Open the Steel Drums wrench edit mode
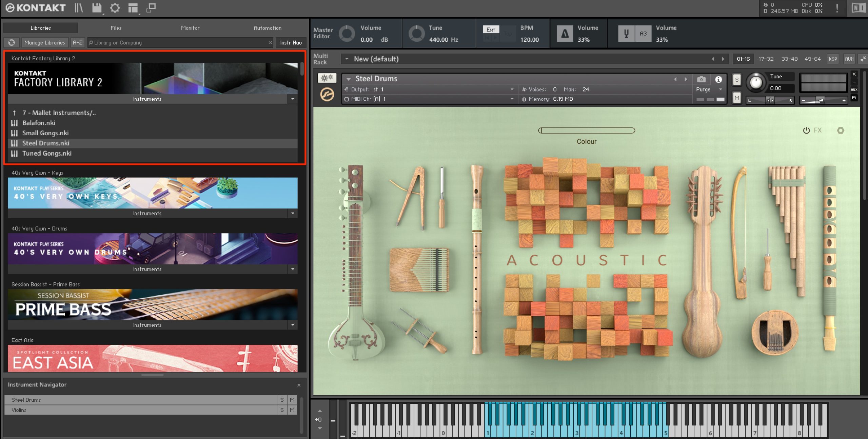 327,78
